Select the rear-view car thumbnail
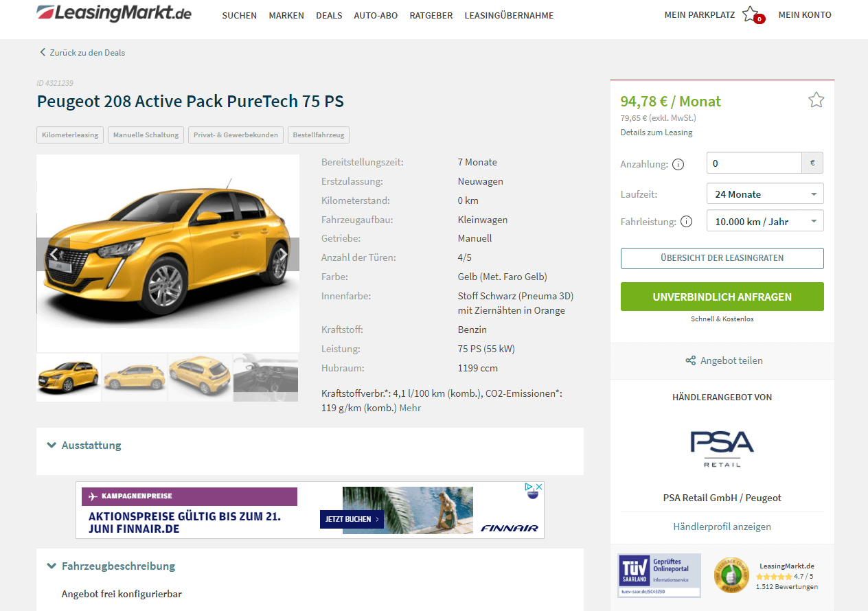 coord(201,378)
